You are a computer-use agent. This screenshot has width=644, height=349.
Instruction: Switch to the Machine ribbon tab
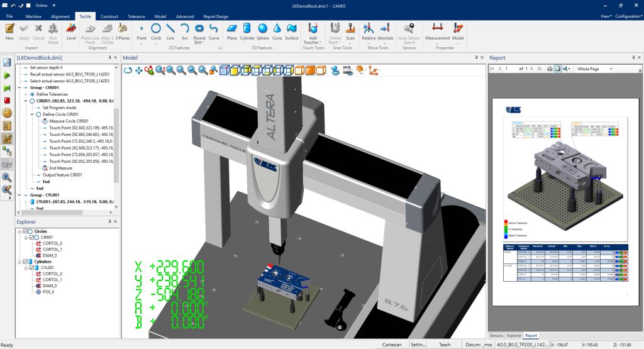coord(33,16)
